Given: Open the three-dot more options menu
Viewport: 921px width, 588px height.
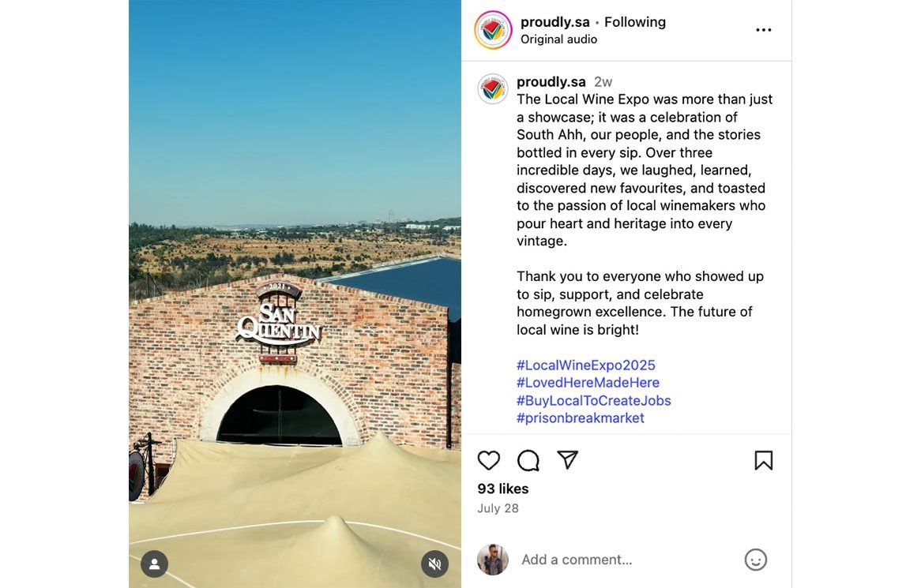Looking at the screenshot, I should click(763, 30).
